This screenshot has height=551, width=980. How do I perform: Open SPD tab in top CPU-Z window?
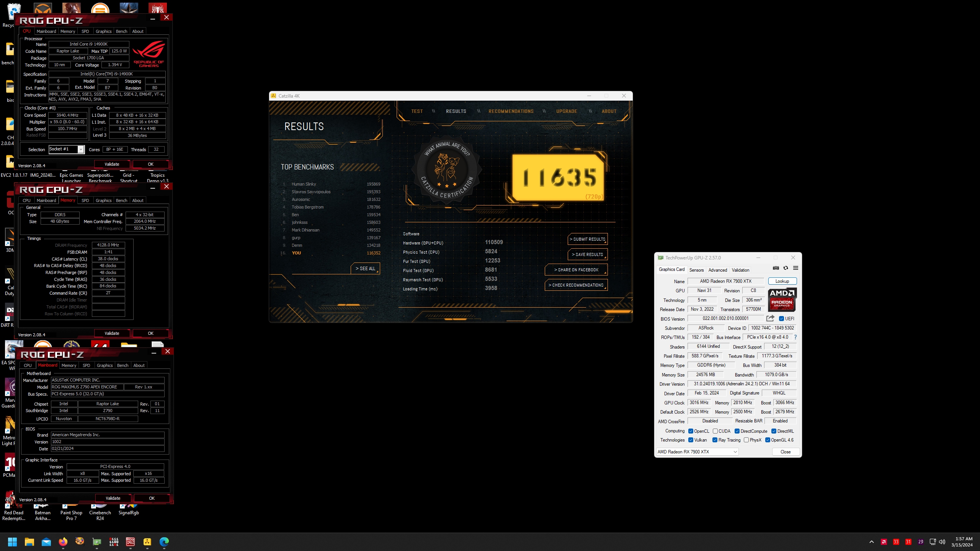coord(85,31)
